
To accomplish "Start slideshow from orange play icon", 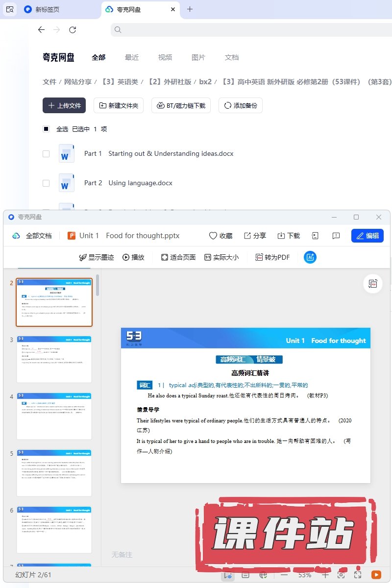I will coord(376,575).
